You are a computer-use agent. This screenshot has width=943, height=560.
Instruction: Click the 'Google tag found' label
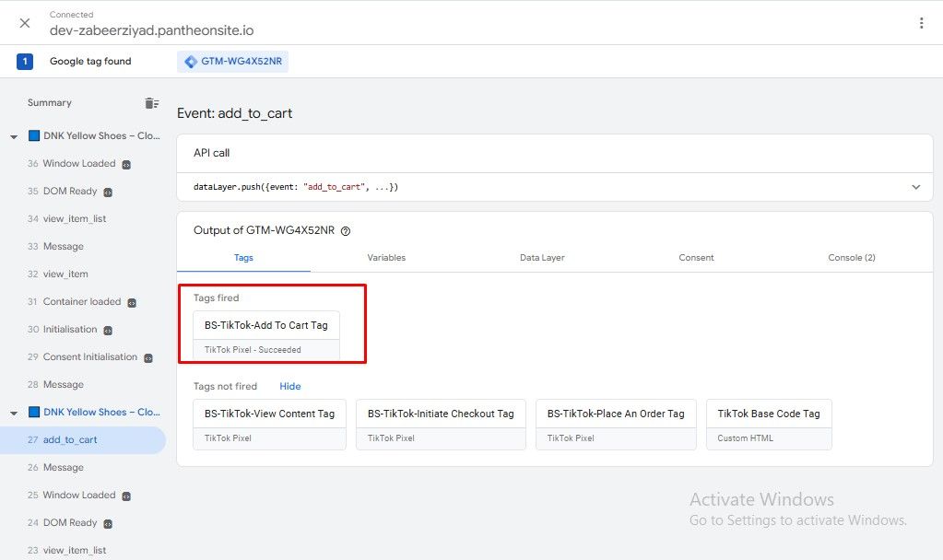[90, 62]
